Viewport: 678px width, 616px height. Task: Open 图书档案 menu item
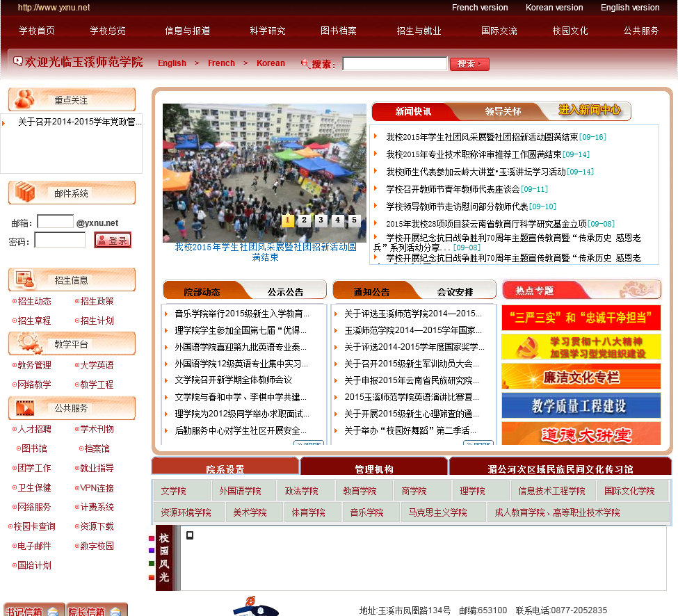click(x=339, y=31)
